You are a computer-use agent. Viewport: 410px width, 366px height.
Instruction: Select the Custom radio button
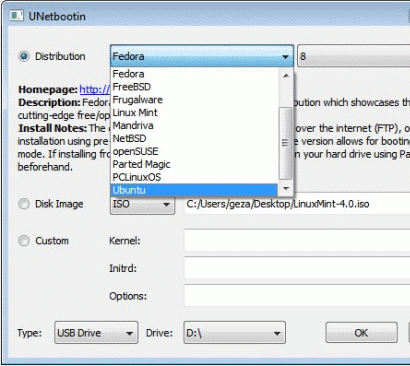[x=24, y=240]
